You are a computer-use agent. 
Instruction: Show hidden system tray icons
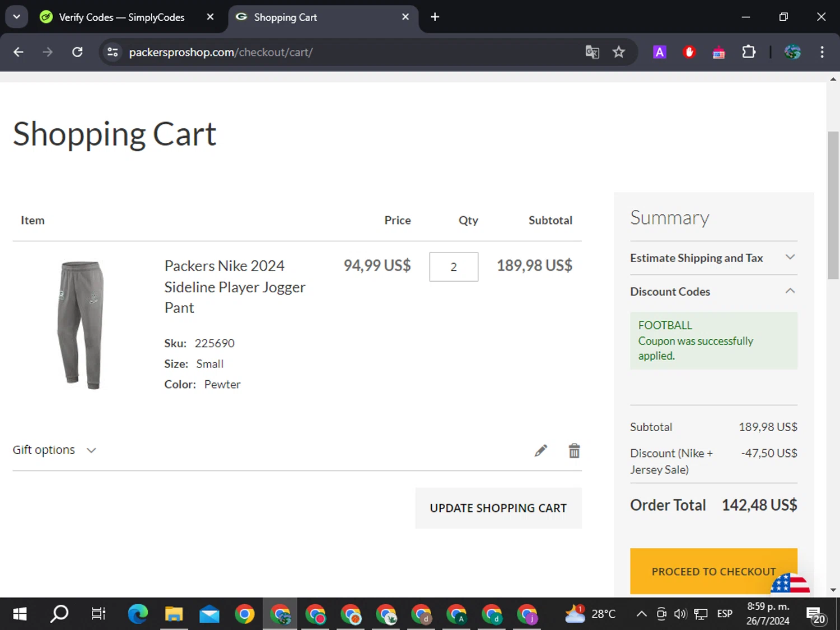tap(642, 614)
